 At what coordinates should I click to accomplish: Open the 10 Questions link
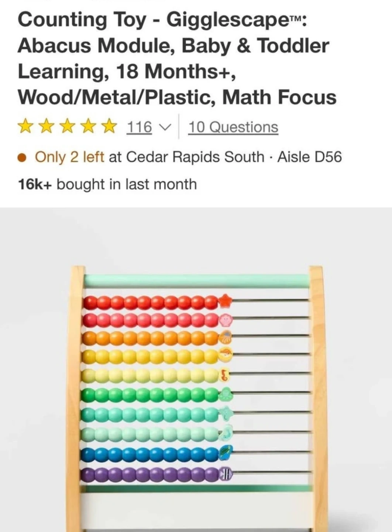pos(233,127)
